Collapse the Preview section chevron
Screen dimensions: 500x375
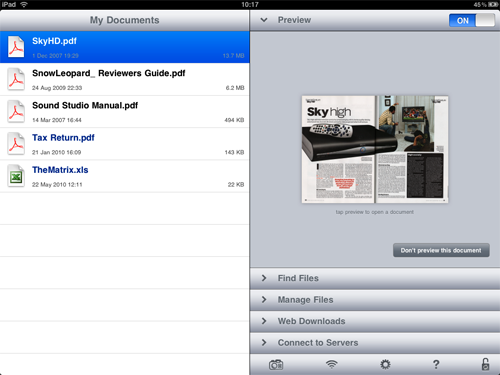click(264, 20)
